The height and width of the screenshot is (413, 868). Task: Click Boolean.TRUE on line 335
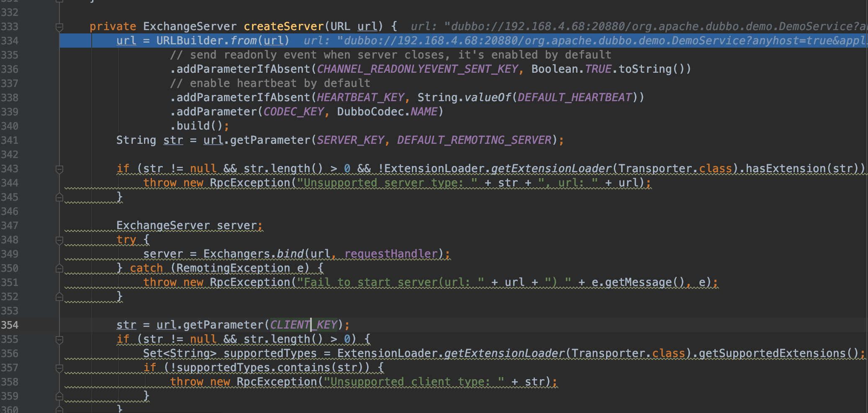[571, 69]
